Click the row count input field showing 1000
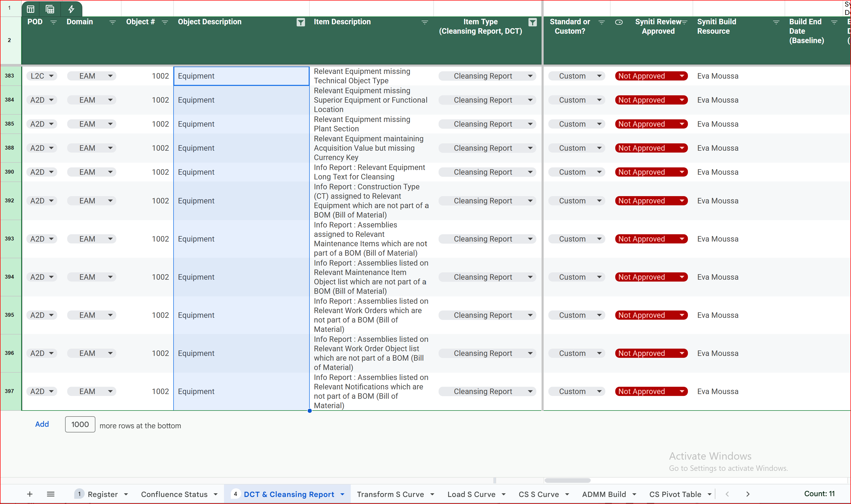Screen dimensions: 851x504 80,425
